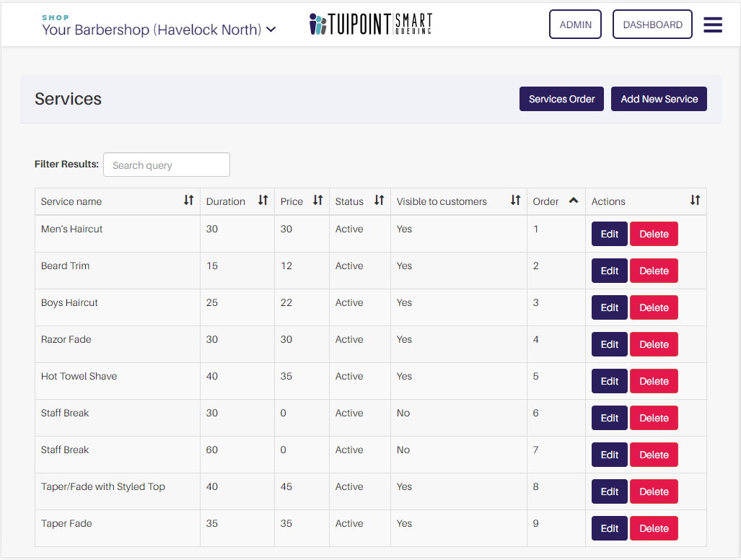Edit the 60-minute Staff Break

[609, 455]
